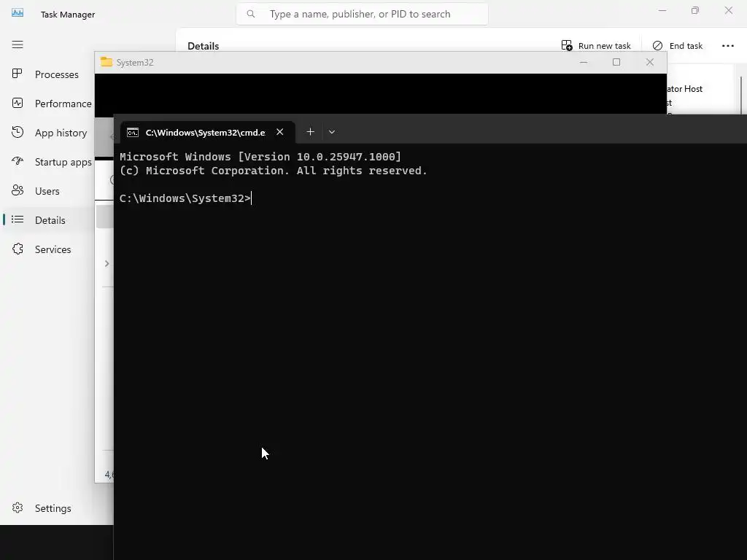Expand the chevron in System32 navigation pane
Screen dimensions: 747x560
107,263
